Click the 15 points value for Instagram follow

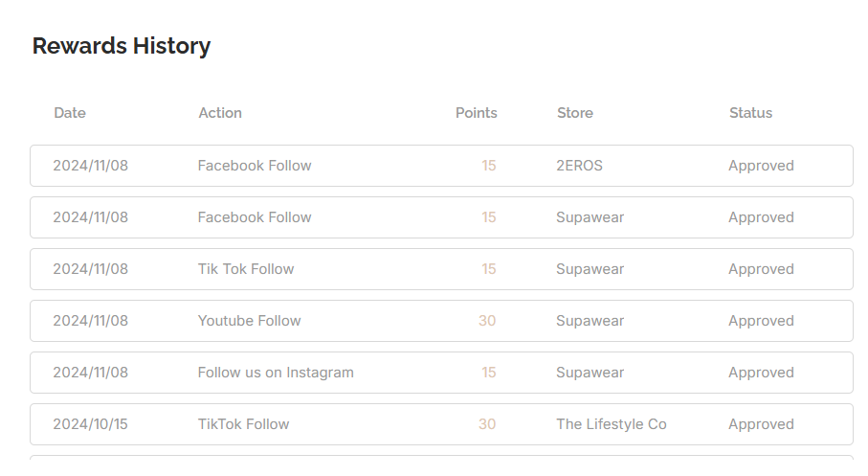[488, 373]
